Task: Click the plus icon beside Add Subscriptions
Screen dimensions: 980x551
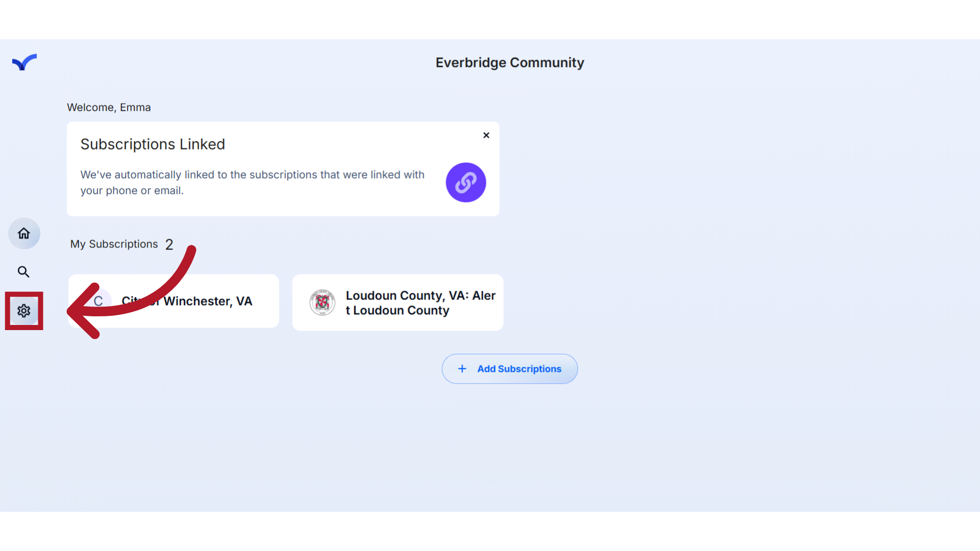Action: (462, 369)
